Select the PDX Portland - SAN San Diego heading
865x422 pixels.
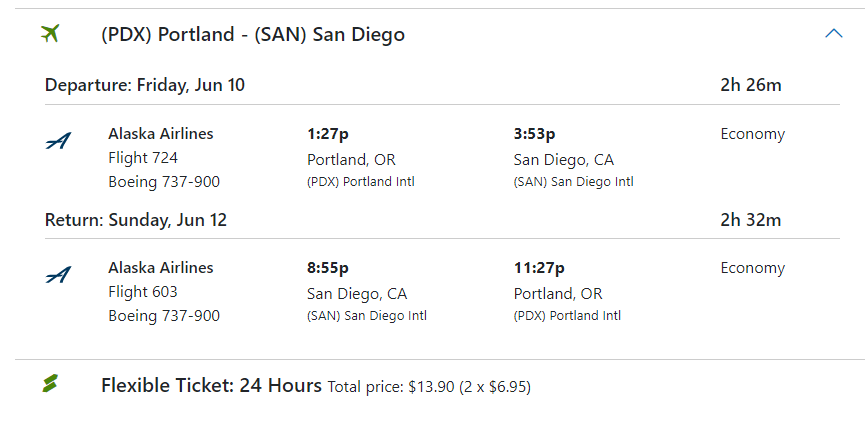(253, 35)
